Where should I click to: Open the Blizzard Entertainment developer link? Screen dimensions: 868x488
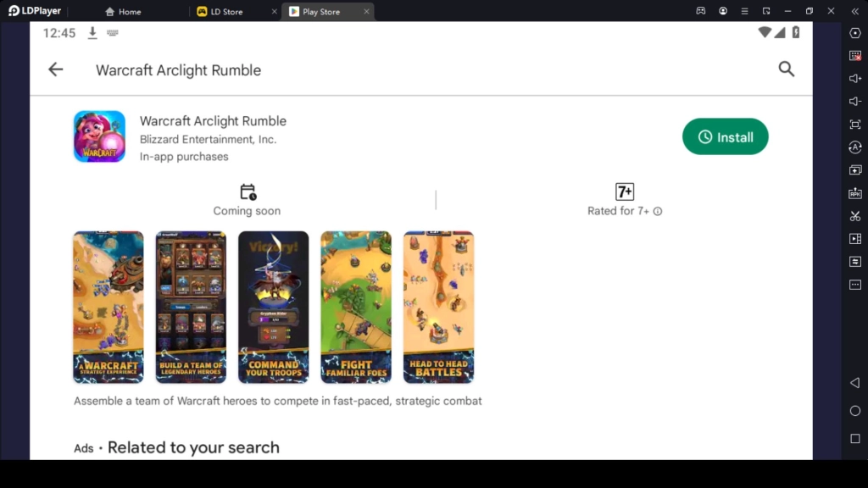(x=208, y=139)
